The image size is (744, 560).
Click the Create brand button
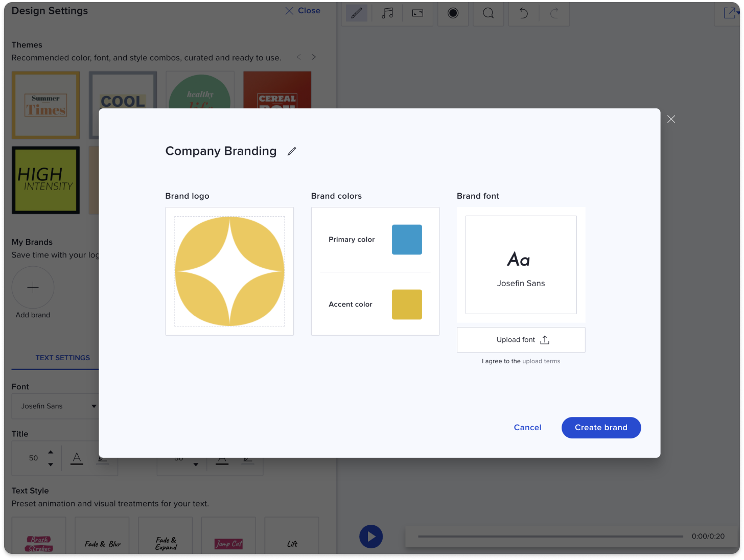601,428
